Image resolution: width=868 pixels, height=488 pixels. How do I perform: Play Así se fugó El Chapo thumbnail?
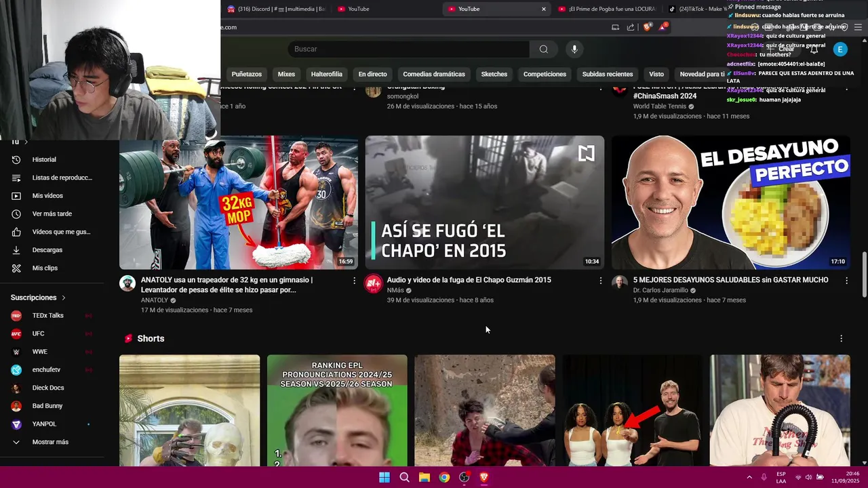click(x=485, y=203)
